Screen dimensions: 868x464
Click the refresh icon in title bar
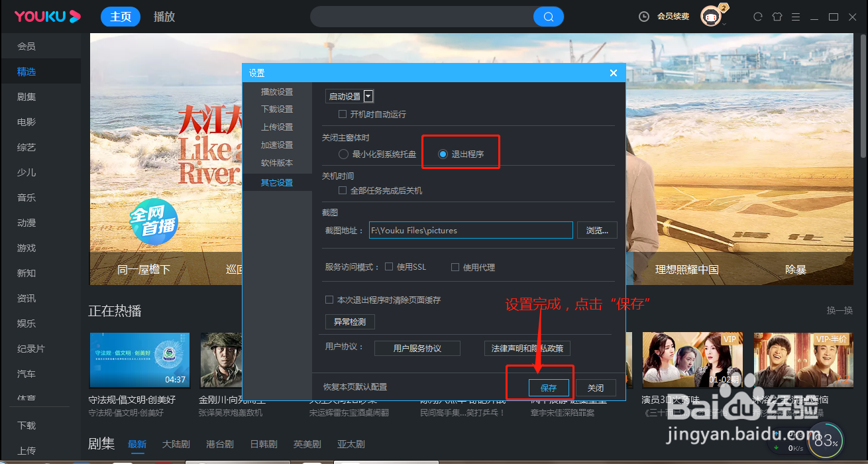coord(758,17)
